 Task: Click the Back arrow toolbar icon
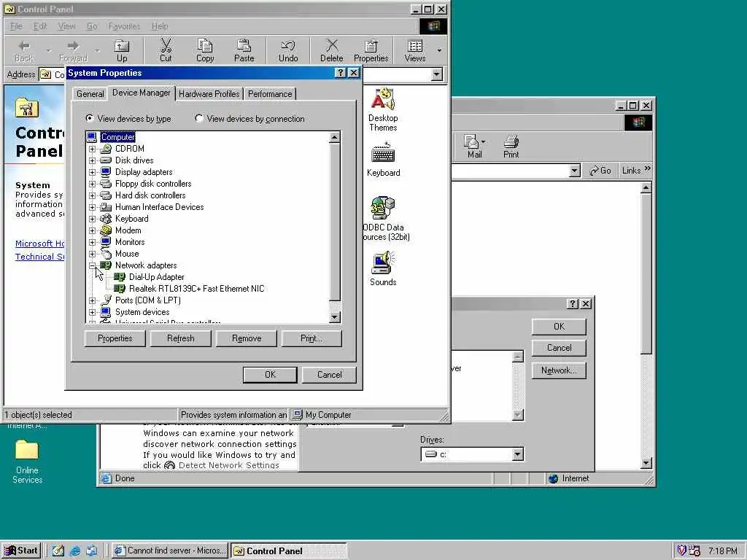pyautogui.click(x=24, y=50)
